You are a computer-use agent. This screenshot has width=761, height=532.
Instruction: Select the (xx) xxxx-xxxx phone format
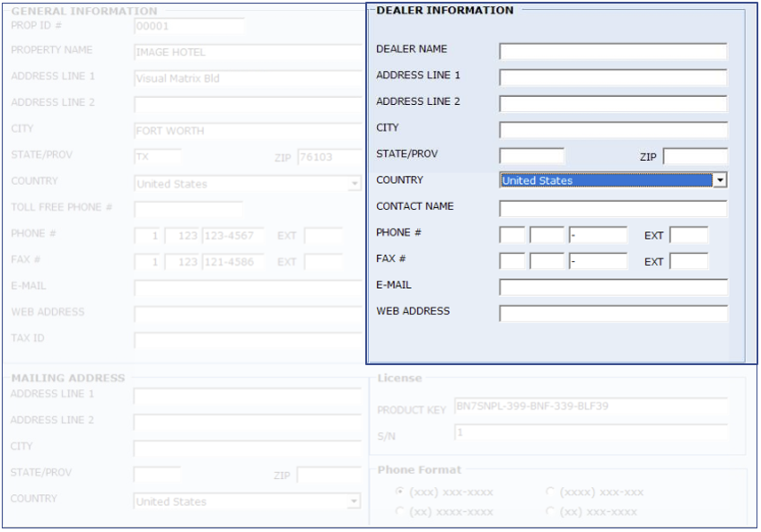(400, 511)
